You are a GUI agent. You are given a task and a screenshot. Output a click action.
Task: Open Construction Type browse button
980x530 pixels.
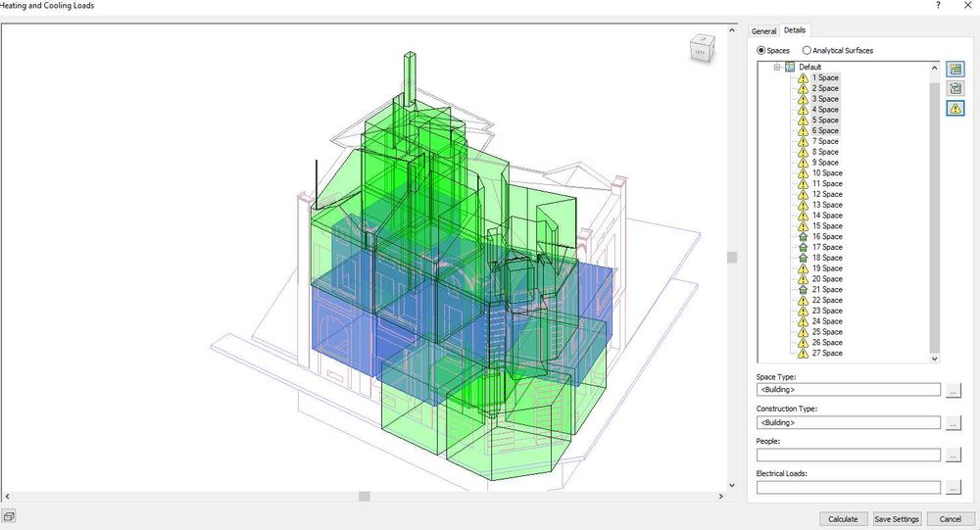click(x=953, y=423)
